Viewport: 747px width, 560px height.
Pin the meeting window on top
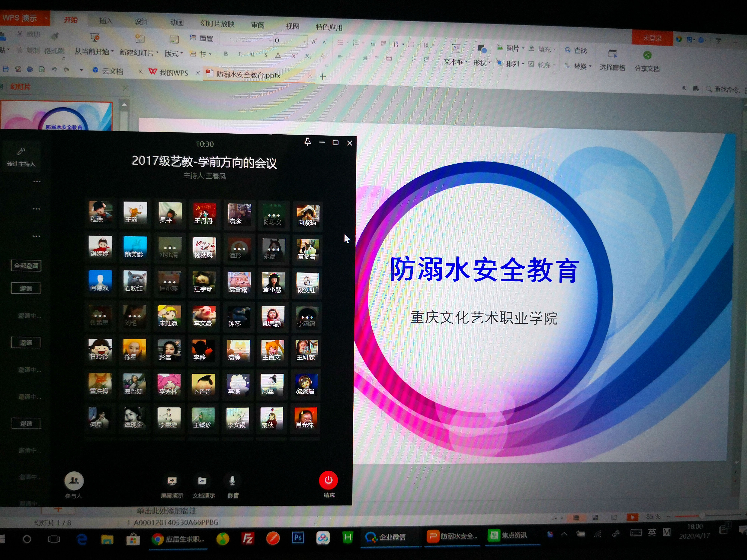307,142
